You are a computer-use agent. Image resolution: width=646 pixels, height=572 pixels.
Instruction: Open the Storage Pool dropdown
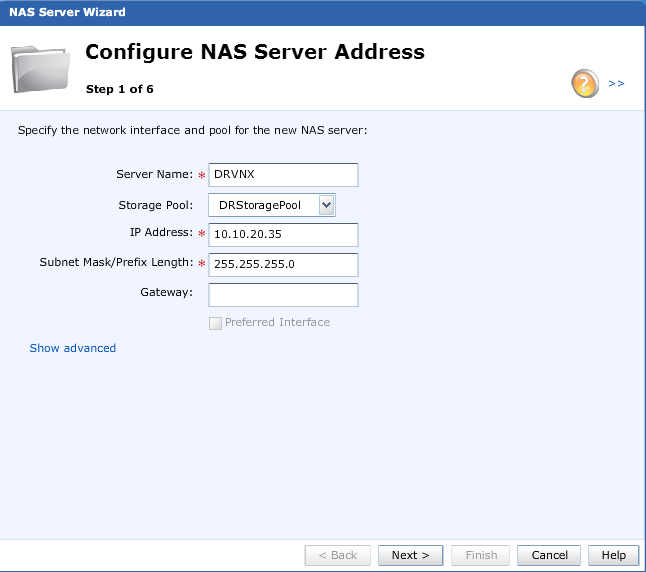pos(325,205)
